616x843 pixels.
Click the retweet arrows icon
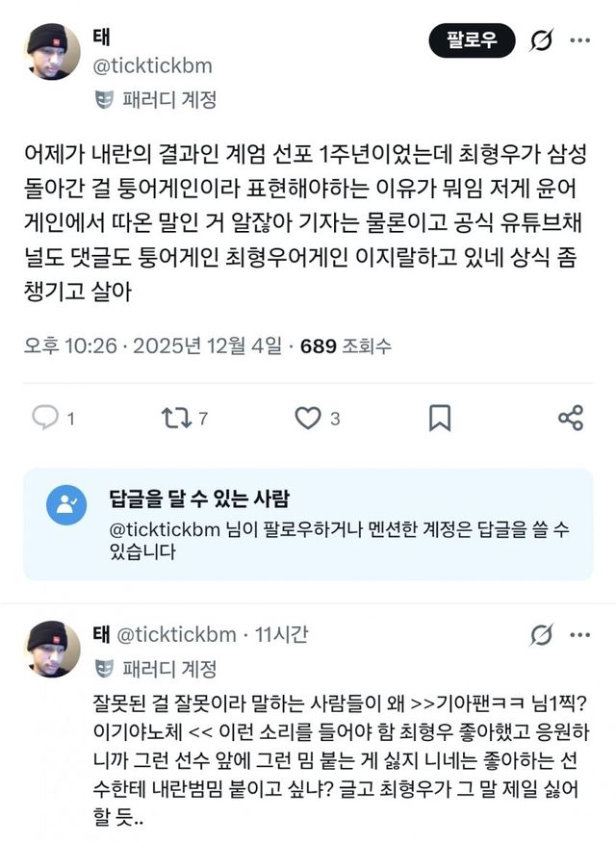pyautogui.click(x=175, y=418)
